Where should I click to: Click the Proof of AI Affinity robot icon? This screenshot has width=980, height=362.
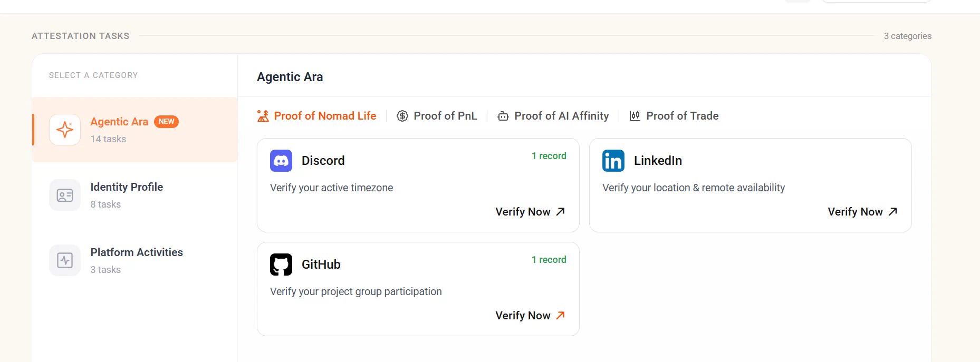[503, 116]
